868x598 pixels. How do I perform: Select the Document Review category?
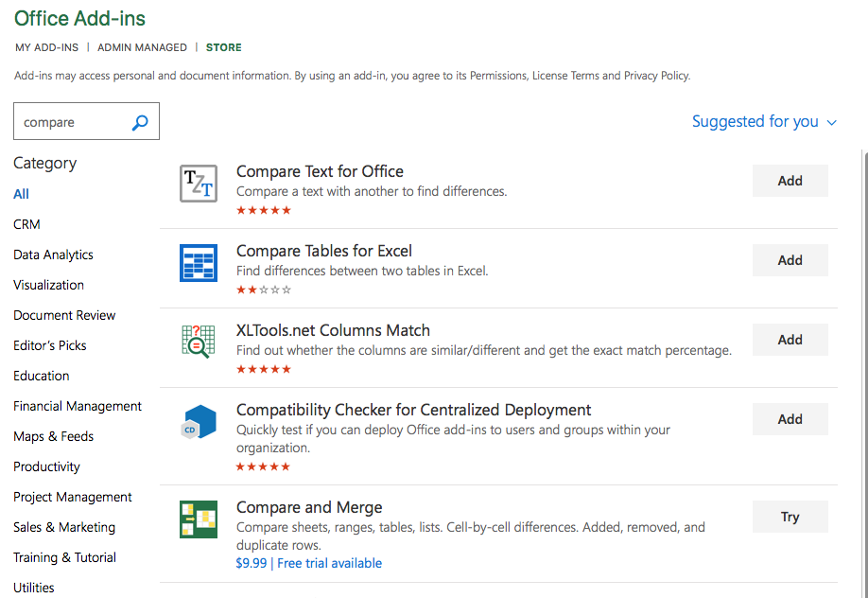(64, 315)
